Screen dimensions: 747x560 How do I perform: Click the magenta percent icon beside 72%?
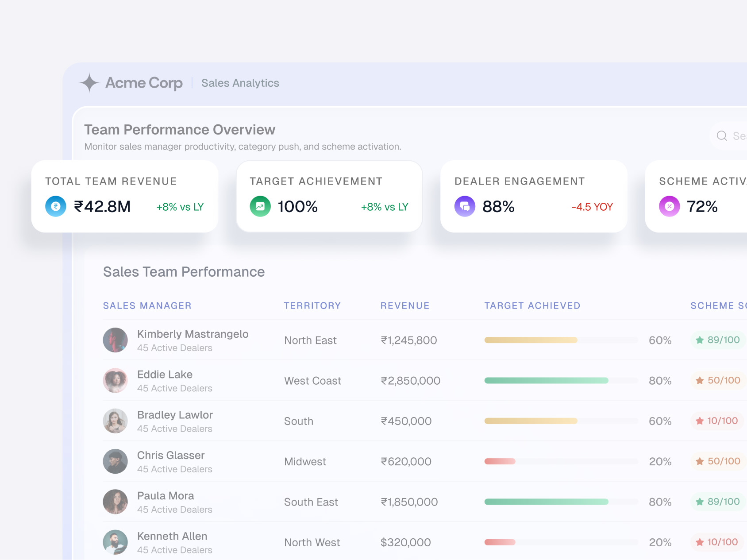point(670,206)
